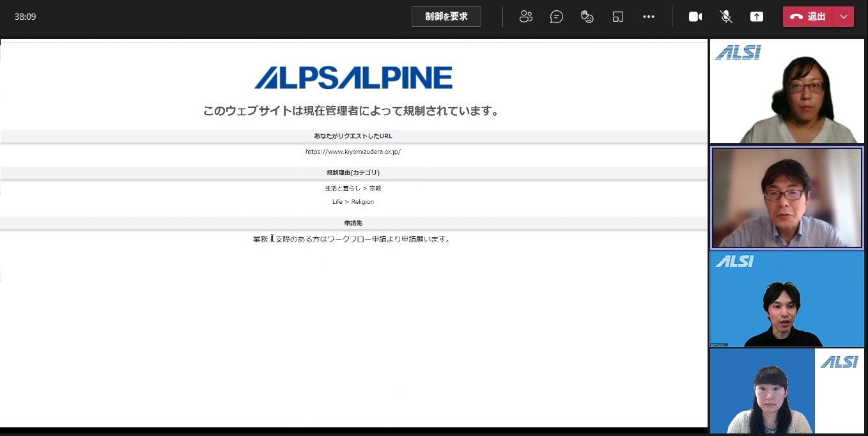Screen dimensions: 868x436
Task: Click the '生活と暮らし > 宗教' category text
Action: pos(353,189)
